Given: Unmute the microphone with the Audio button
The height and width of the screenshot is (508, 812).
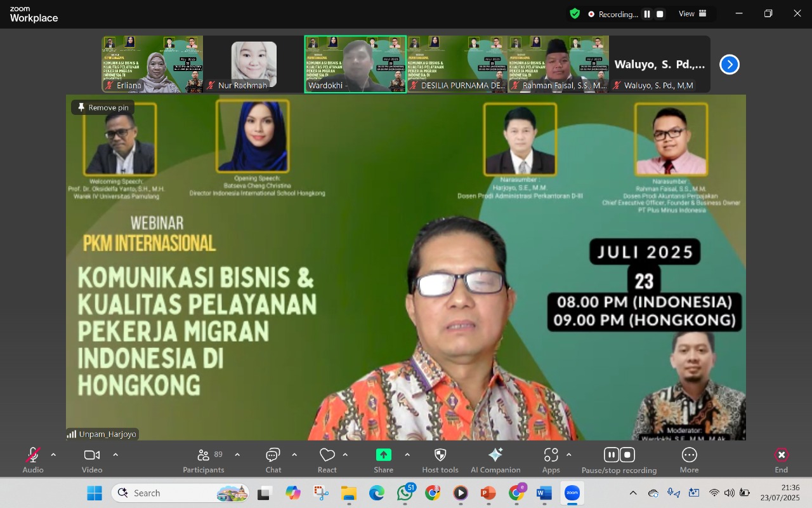Looking at the screenshot, I should (x=33, y=460).
